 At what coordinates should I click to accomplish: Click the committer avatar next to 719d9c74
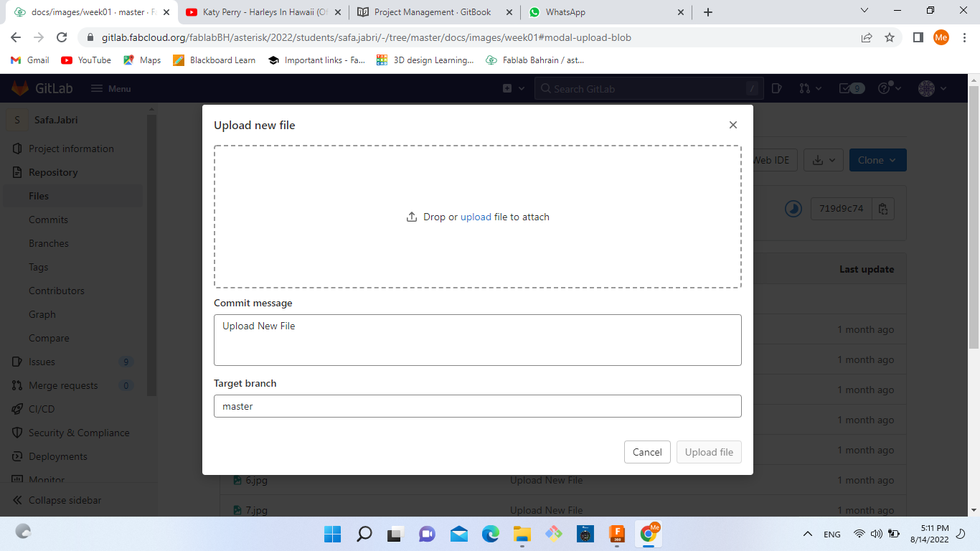point(793,209)
